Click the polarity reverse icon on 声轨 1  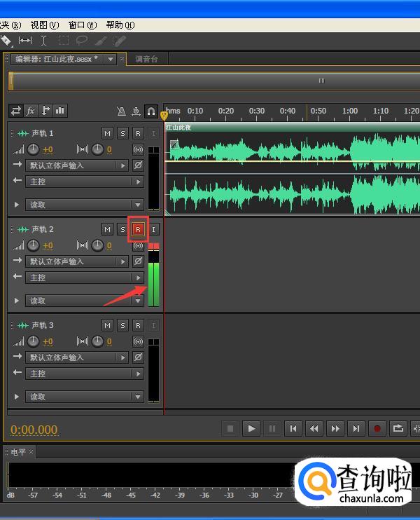pos(138,165)
